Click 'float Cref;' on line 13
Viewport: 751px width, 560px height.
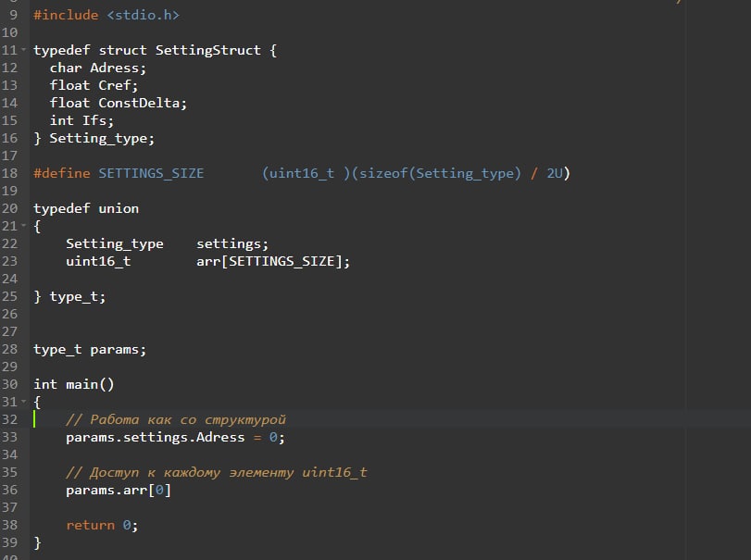click(94, 86)
